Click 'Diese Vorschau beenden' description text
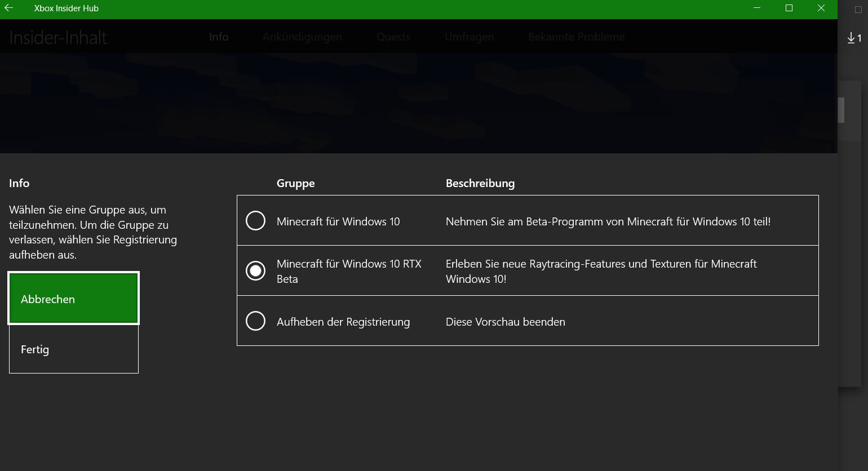This screenshot has width=868, height=471. 506,322
